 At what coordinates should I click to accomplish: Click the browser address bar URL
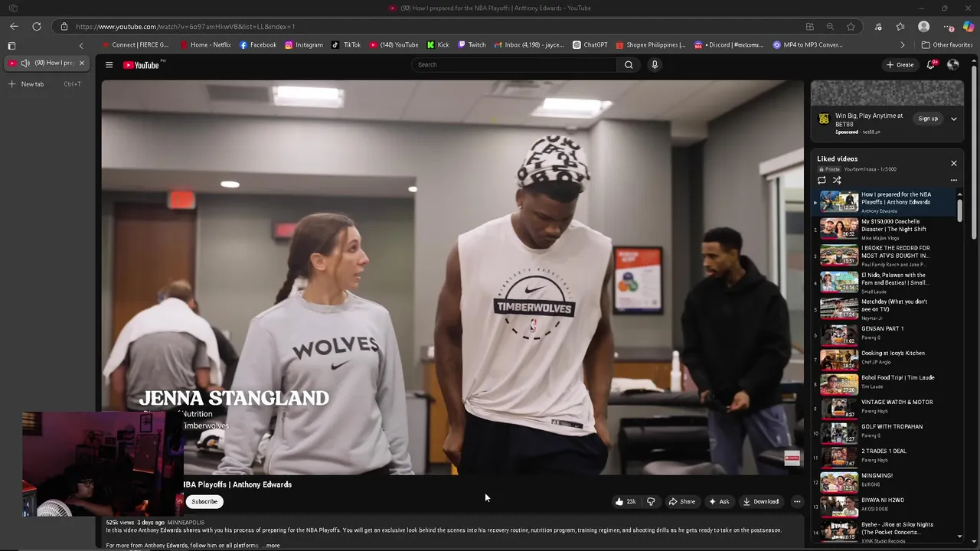click(185, 27)
